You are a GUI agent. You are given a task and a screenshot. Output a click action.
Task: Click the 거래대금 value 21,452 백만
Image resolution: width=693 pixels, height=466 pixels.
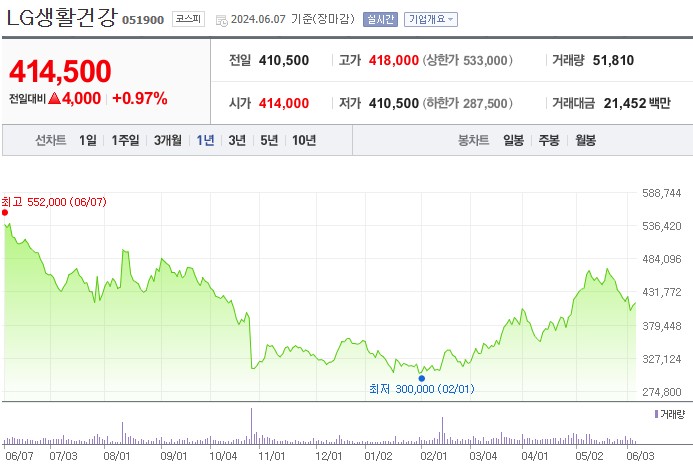637,103
